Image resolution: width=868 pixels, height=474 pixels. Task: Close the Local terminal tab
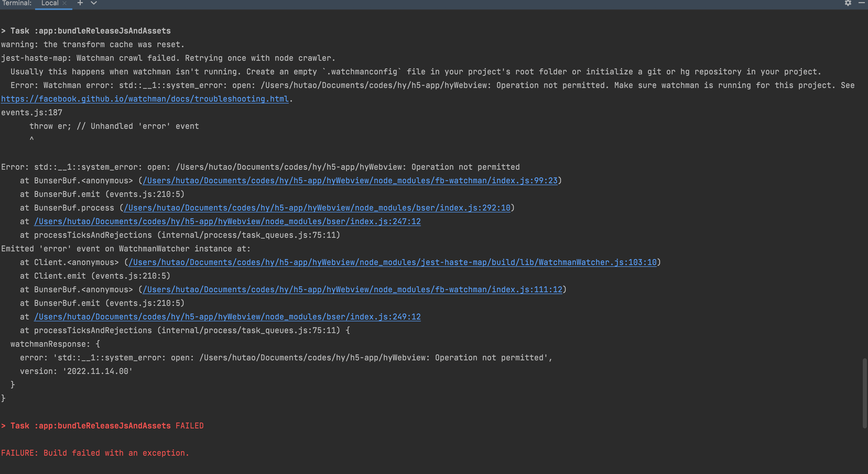tap(64, 3)
